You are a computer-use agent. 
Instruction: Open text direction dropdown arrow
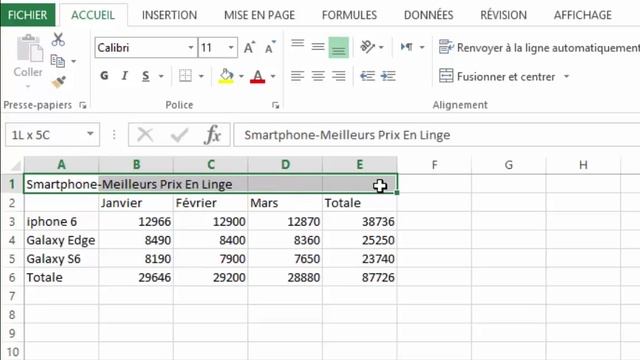pos(422,48)
